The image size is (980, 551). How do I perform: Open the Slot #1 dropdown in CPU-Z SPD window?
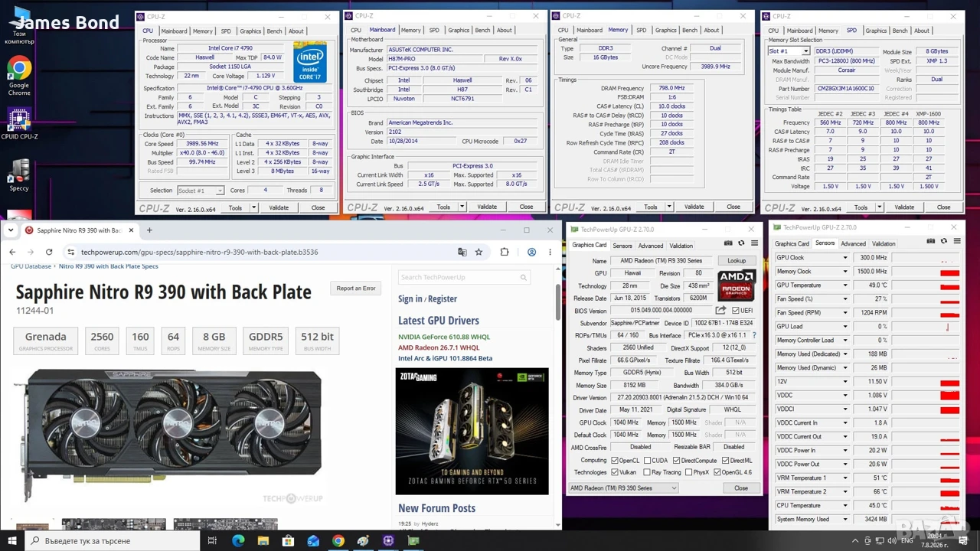pos(789,51)
